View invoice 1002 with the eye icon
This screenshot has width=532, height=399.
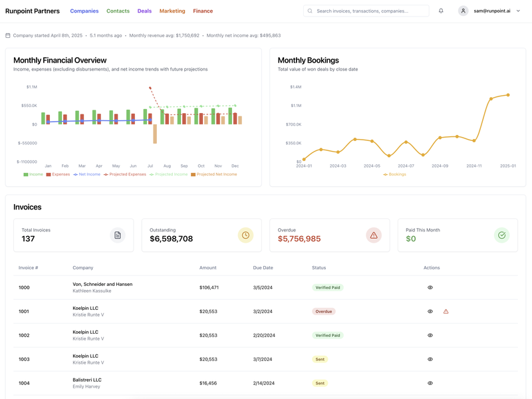(x=430, y=335)
